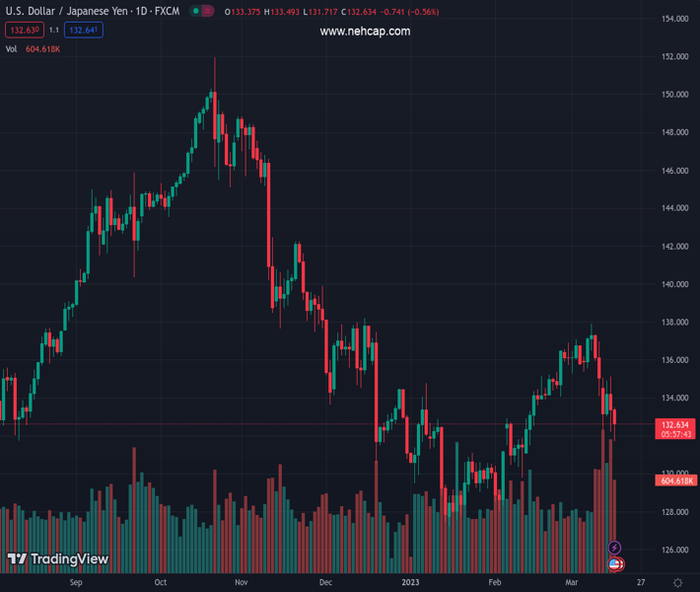Screen dimensions: 700x592
Task: Click the 150.000 level on the price scale
Action: pos(674,95)
